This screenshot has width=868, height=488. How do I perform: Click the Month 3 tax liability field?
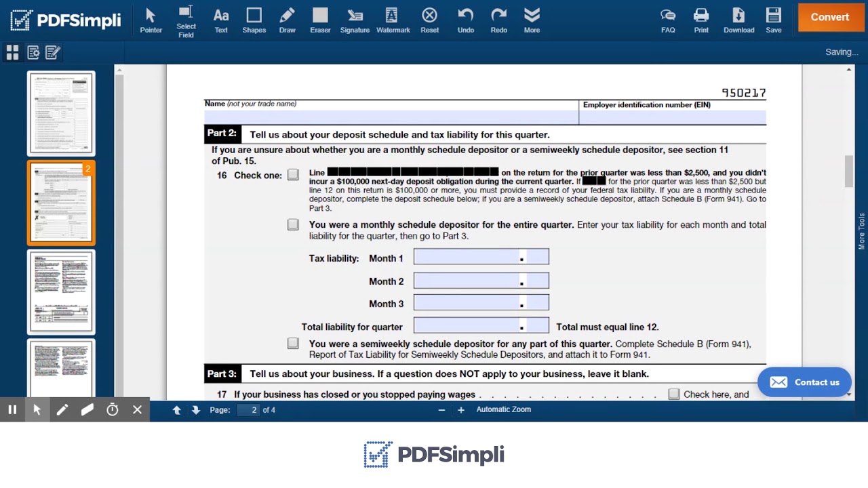481,303
